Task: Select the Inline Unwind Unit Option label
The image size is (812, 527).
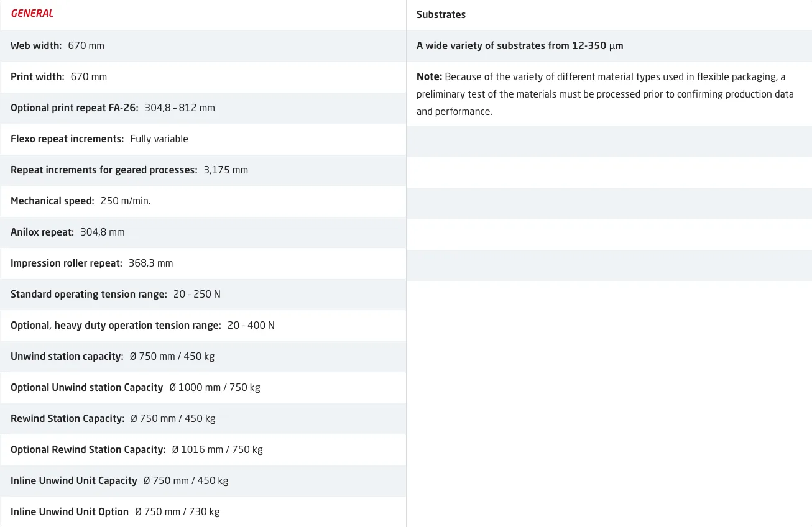Action: tap(69, 512)
